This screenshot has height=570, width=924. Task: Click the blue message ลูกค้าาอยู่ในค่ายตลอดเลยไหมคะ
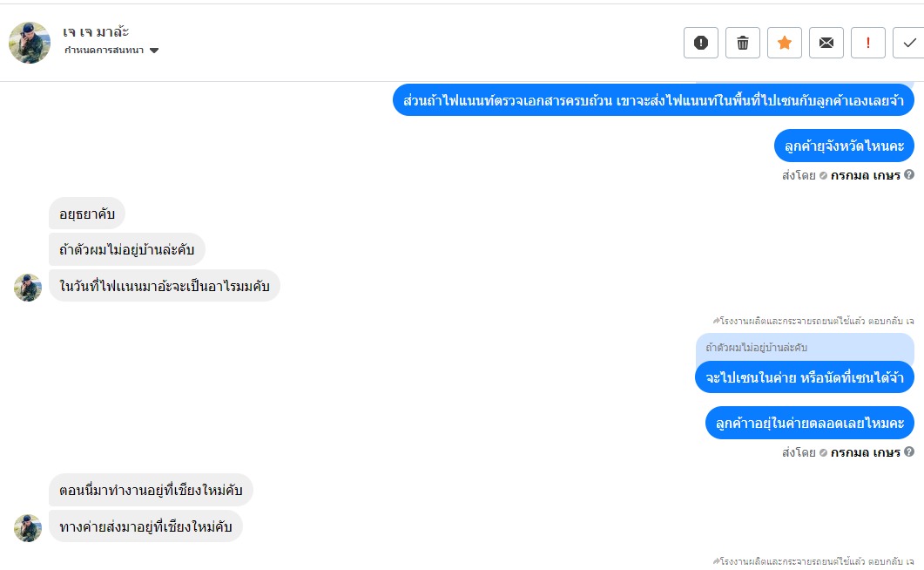(x=810, y=423)
